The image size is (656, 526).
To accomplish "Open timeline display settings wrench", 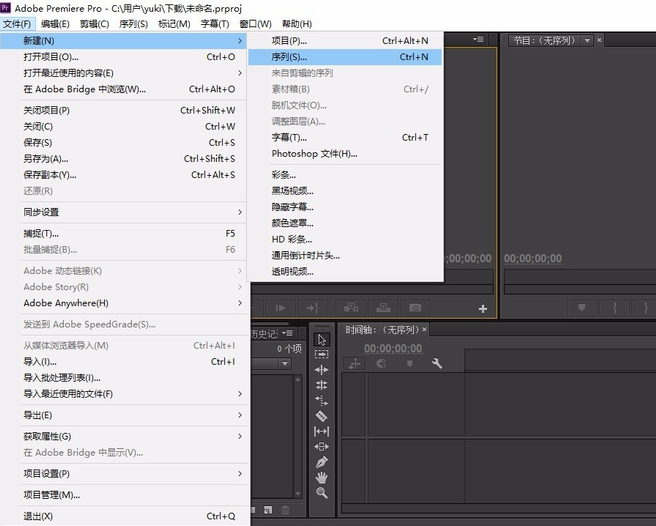I will pyautogui.click(x=437, y=364).
